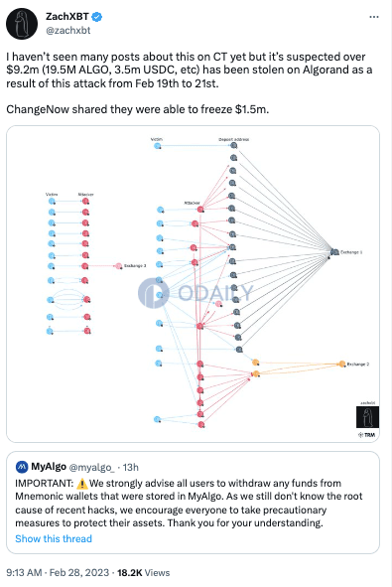This screenshot has height=587, width=392.
Task: Click the blue verified badge
Action: (97, 17)
